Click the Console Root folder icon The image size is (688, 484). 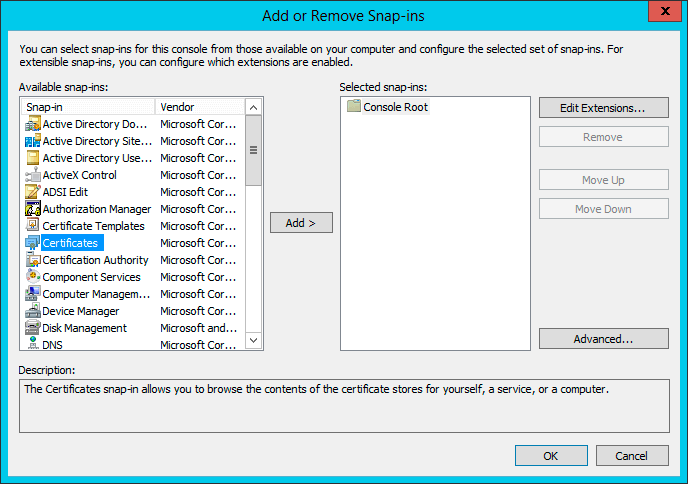(x=353, y=106)
